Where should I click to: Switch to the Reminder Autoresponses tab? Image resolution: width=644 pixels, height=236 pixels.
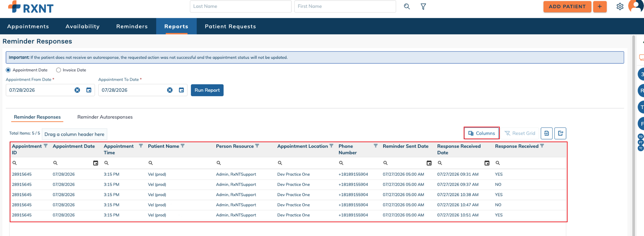105,117
